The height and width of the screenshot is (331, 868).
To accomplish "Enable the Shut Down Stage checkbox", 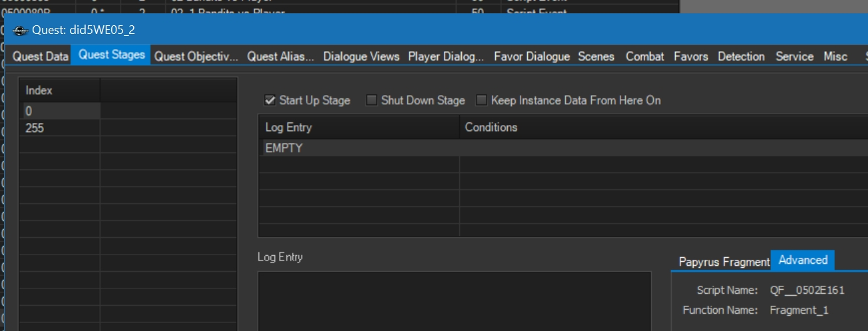I will pos(372,100).
